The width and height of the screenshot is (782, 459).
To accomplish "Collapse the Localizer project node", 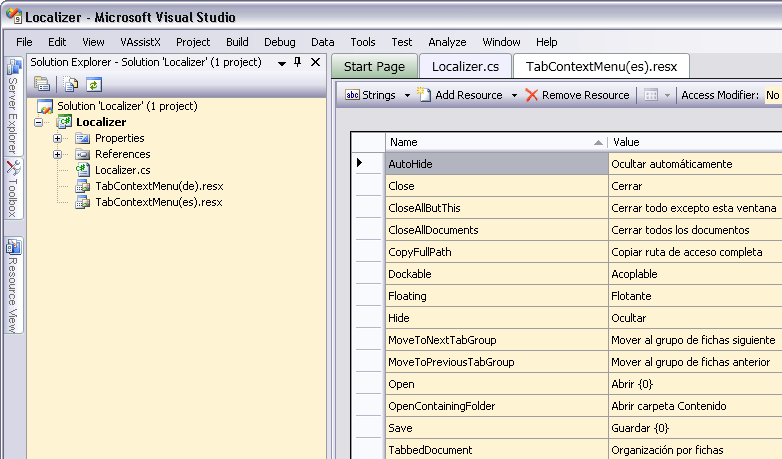I will pyautogui.click(x=38, y=122).
